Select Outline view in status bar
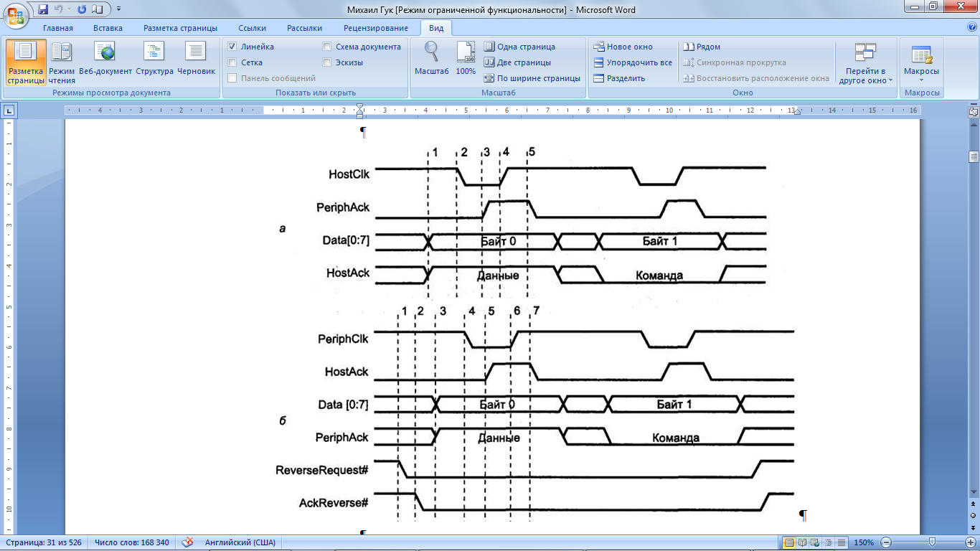This screenshot has width=980, height=551. pos(829,542)
